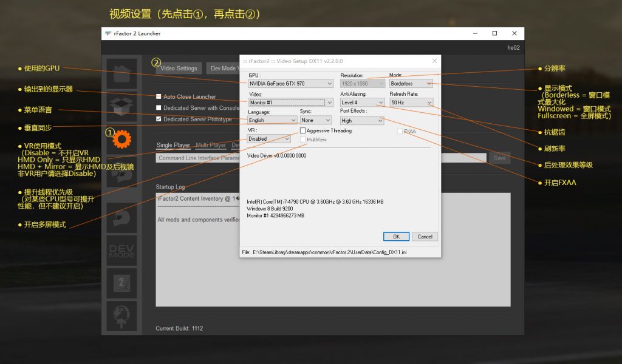Close the Video Setup DX11 dialog
The height and width of the screenshot is (364, 622).
[434, 61]
